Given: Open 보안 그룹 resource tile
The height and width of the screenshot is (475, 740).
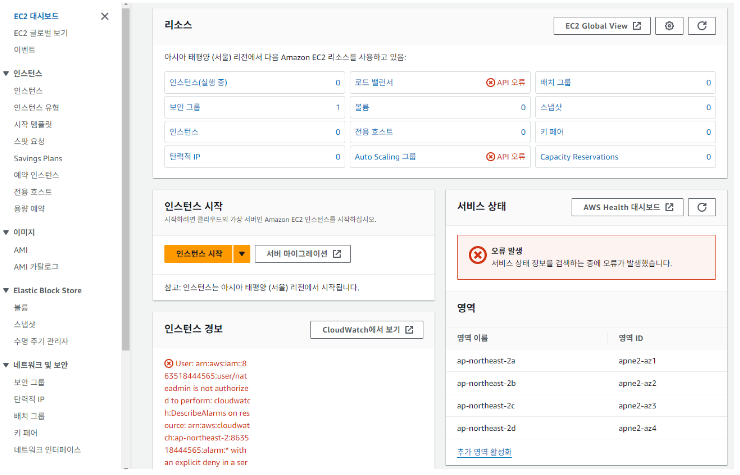Looking at the screenshot, I should tap(254, 107).
